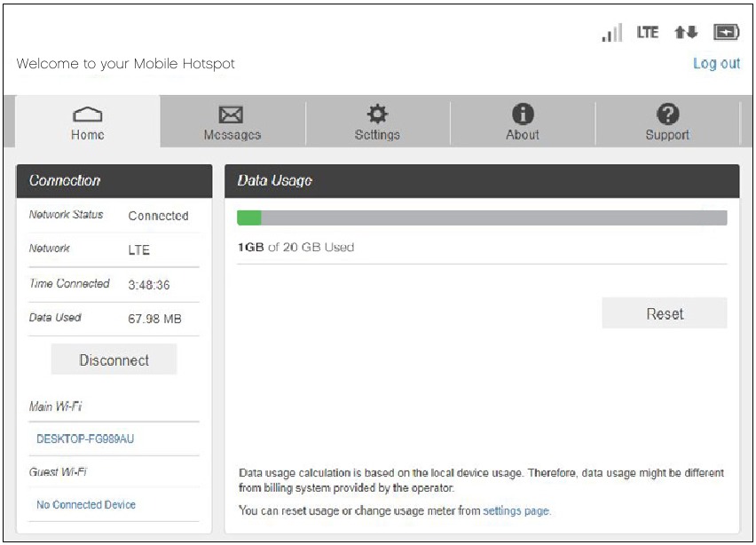Click the About info circle icon
Viewport: 756px width, 545px height.
point(523,114)
